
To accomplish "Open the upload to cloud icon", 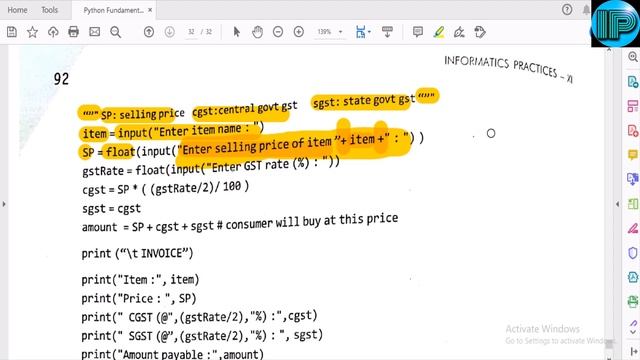I will point(53,32).
